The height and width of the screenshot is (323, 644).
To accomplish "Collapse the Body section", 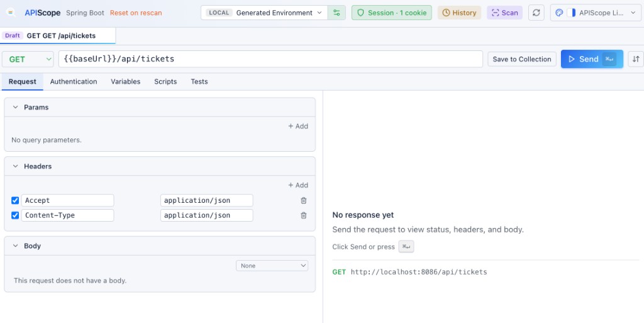I will (x=15, y=246).
